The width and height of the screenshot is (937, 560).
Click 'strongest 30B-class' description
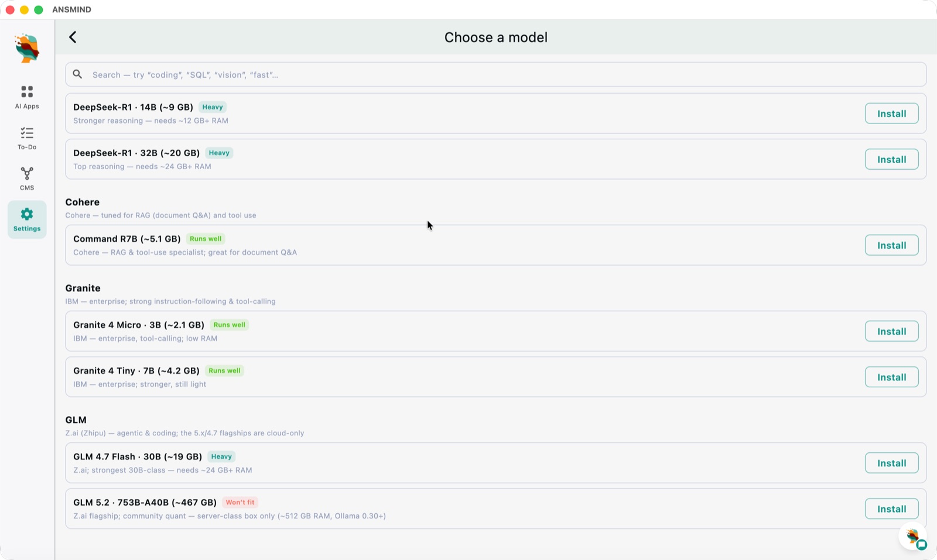coord(163,470)
